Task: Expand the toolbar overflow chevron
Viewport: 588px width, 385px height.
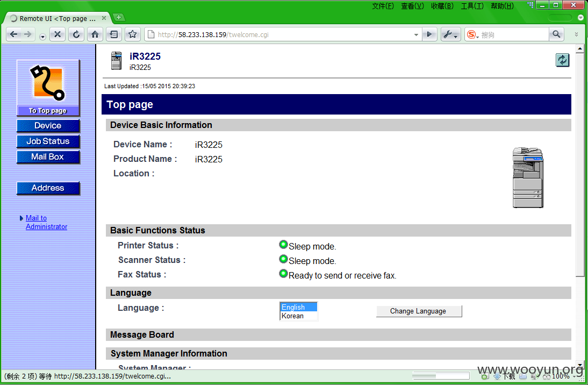Action: tap(576, 34)
